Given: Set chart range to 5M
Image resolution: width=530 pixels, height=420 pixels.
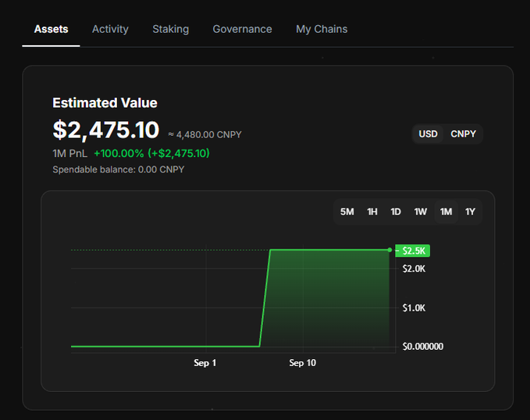Looking at the screenshot, I should click(x=347, y=212).
